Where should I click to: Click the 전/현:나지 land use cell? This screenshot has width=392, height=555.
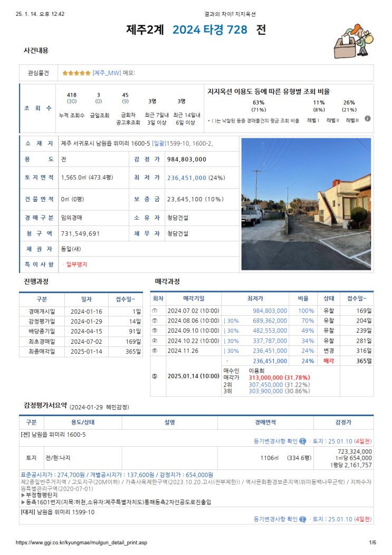tap(58, 458)
